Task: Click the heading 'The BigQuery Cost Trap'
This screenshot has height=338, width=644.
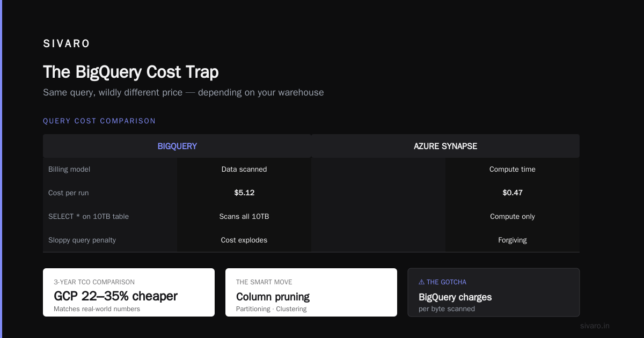Action: click(131, 72)
